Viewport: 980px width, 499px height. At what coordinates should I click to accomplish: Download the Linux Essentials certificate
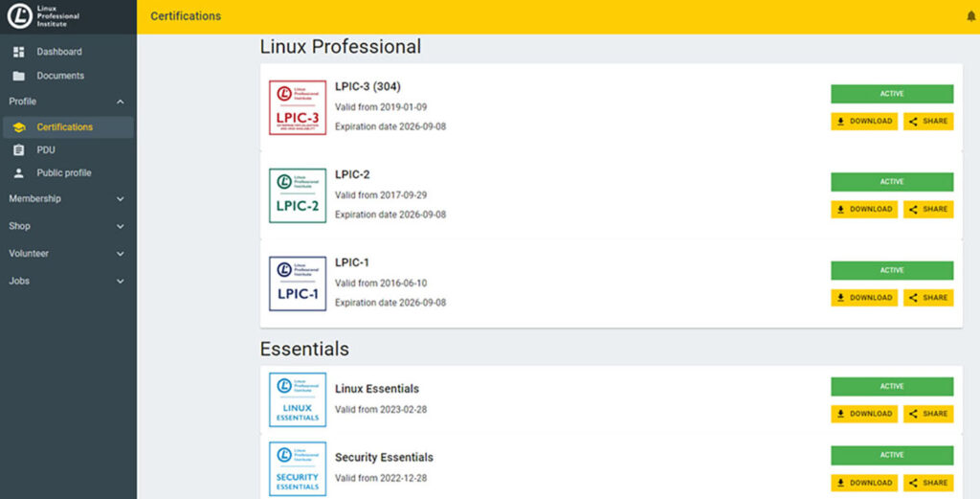click(863, 414)
